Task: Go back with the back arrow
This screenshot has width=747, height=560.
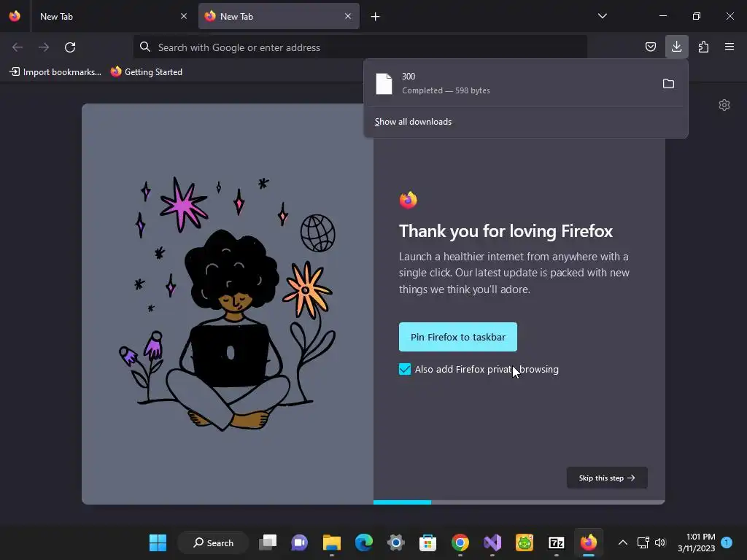Action: tap(18, 47)
